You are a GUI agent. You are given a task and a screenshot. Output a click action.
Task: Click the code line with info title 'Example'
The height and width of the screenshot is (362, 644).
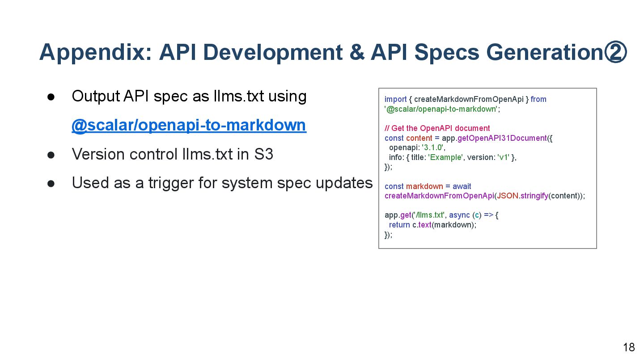click(x=453, y=157)
